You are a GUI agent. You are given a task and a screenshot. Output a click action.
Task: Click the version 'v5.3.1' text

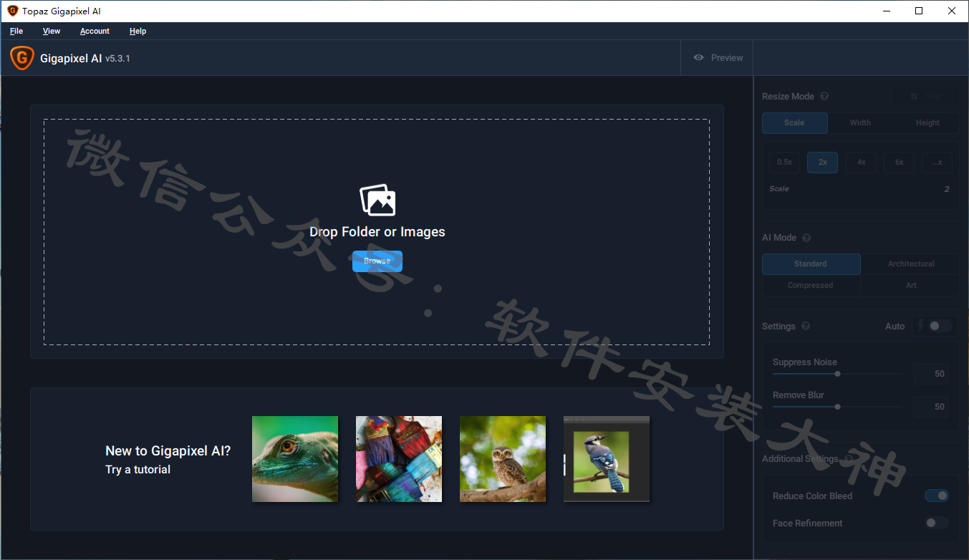point(117,59)
